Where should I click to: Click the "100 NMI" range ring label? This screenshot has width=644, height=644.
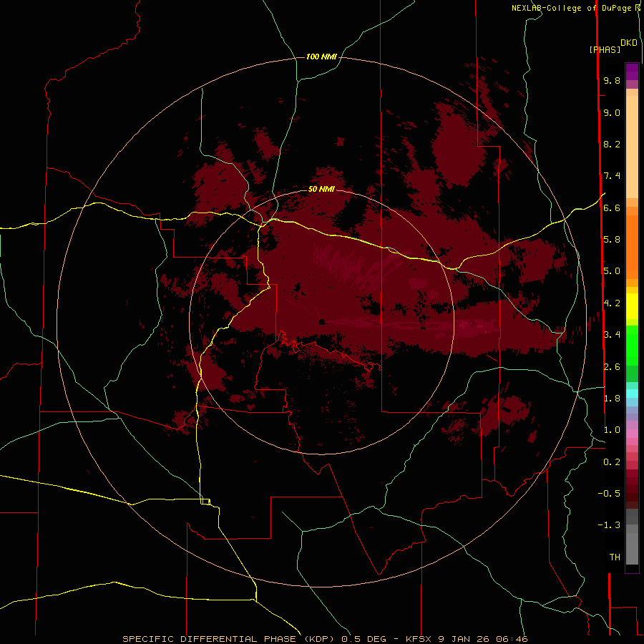(321, 57)
